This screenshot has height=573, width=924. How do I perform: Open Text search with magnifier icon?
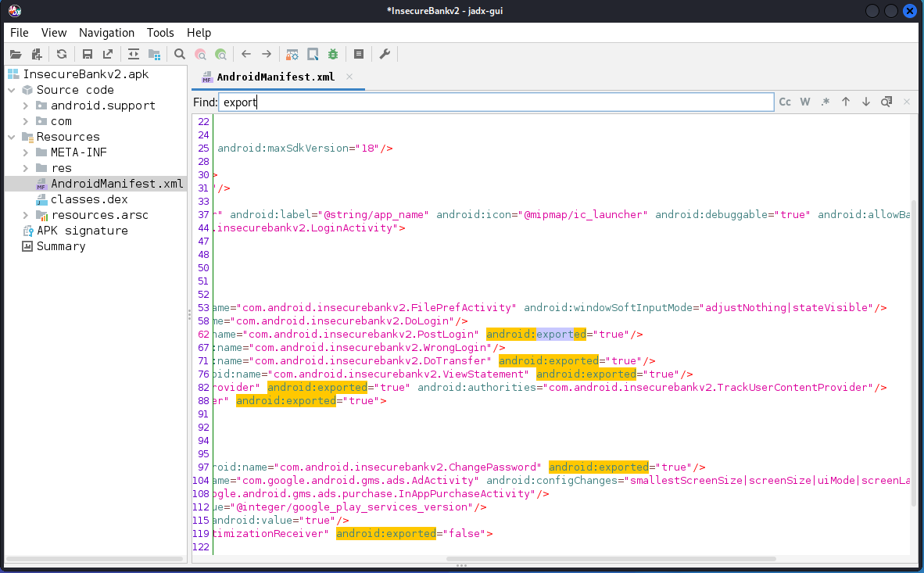click(x=180, y=54)
